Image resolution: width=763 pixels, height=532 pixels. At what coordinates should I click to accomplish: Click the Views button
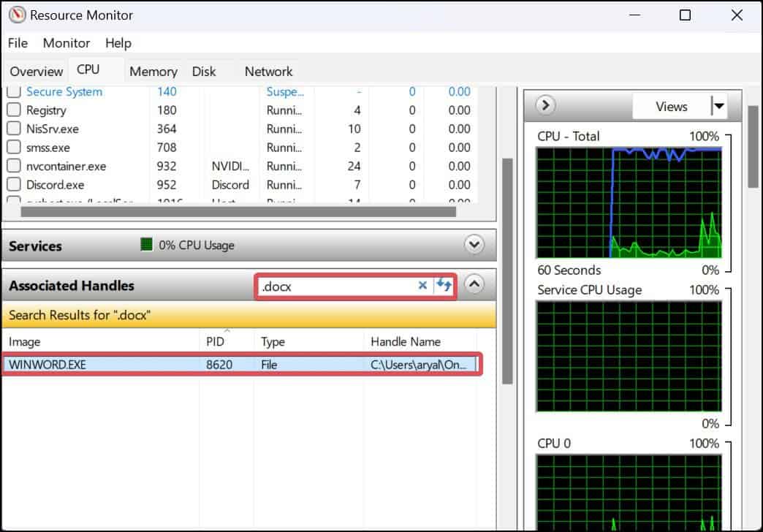tap(671, 107)
